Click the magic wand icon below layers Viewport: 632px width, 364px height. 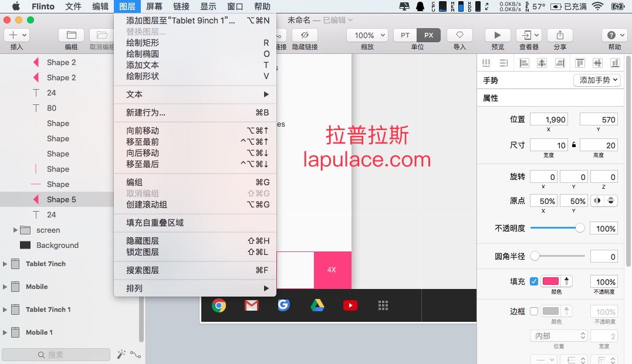121,355
